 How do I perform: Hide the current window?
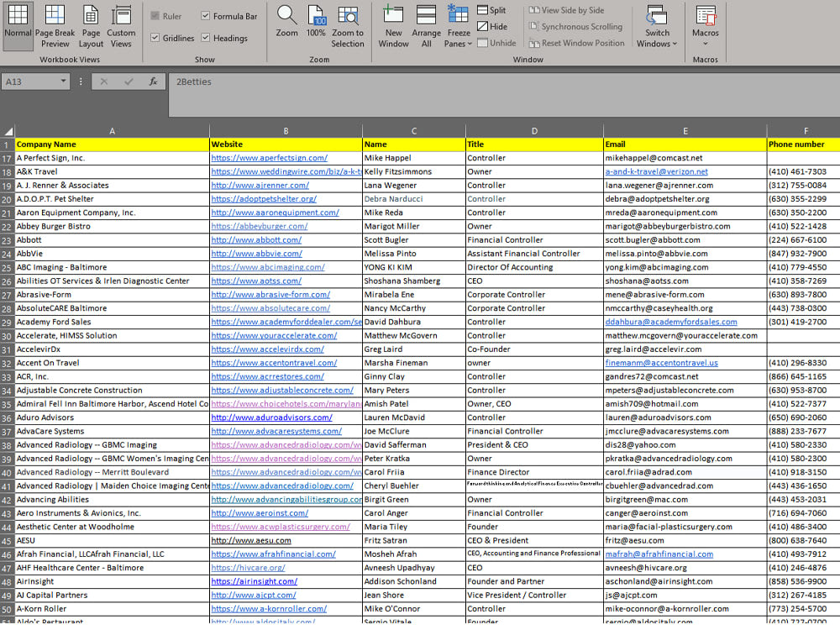492,26
